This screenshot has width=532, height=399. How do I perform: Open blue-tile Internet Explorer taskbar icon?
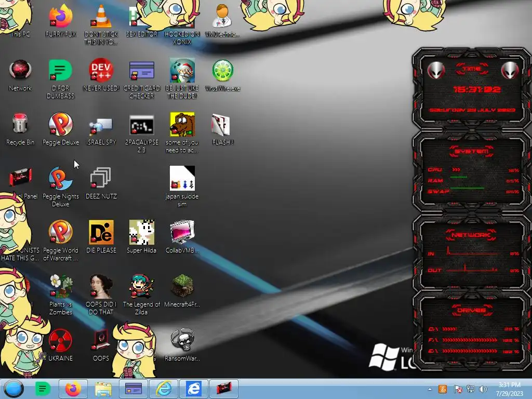point(194,389)
